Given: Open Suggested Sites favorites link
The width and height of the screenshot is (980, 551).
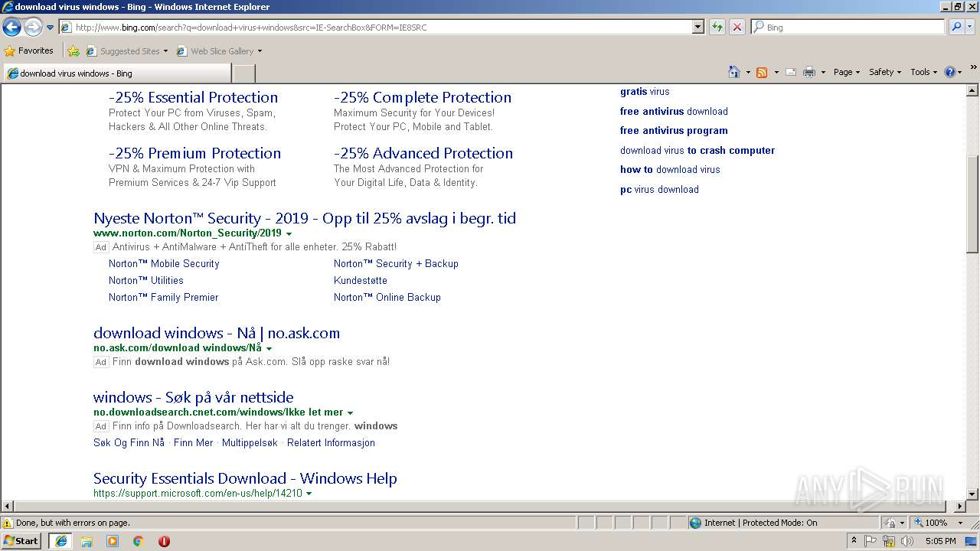Looking at the screenshot, I should click(x=126, y=51).
